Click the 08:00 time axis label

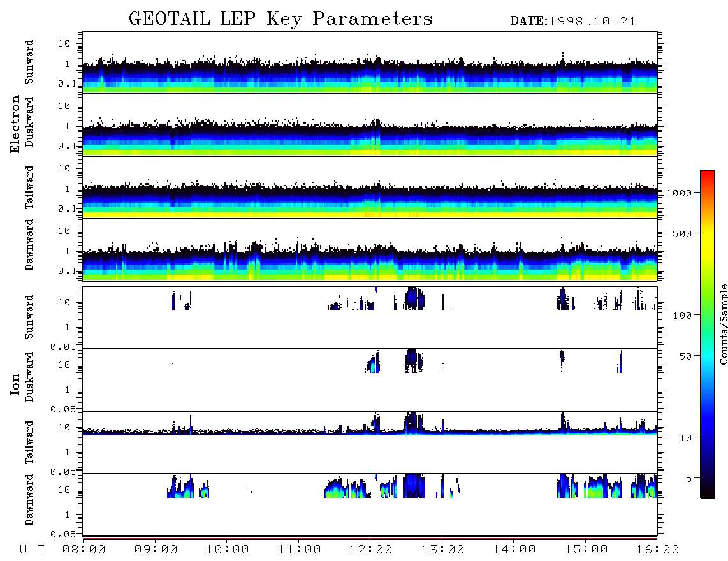click(84, 550)
